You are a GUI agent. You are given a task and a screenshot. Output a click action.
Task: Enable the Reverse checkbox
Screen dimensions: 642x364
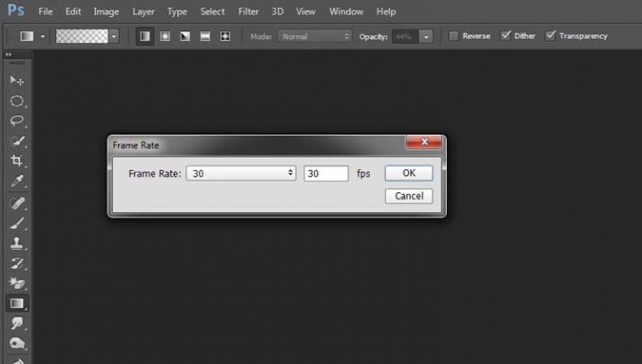click(453, 37)
